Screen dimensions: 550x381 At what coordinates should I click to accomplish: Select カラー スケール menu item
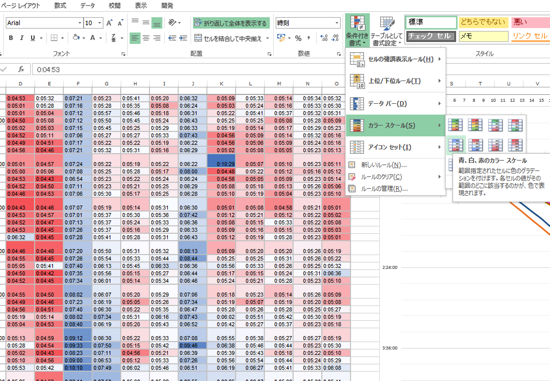pyautogui.click(x=396, y=126)
